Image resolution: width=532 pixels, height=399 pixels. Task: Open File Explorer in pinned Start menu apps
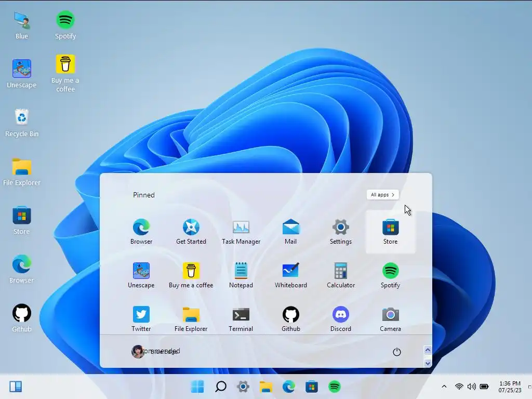(x=191, y=320)
